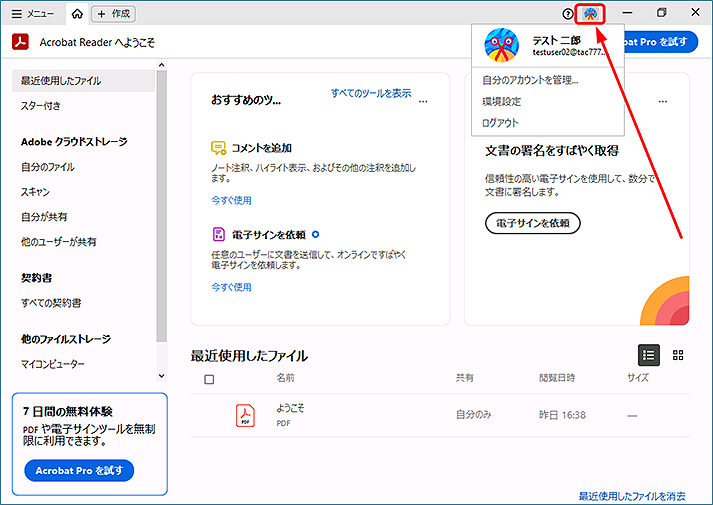This screenshot has height=505, width=713.
Task: Choose ログアウト in account menu
Action: click(x=500, y=123)
